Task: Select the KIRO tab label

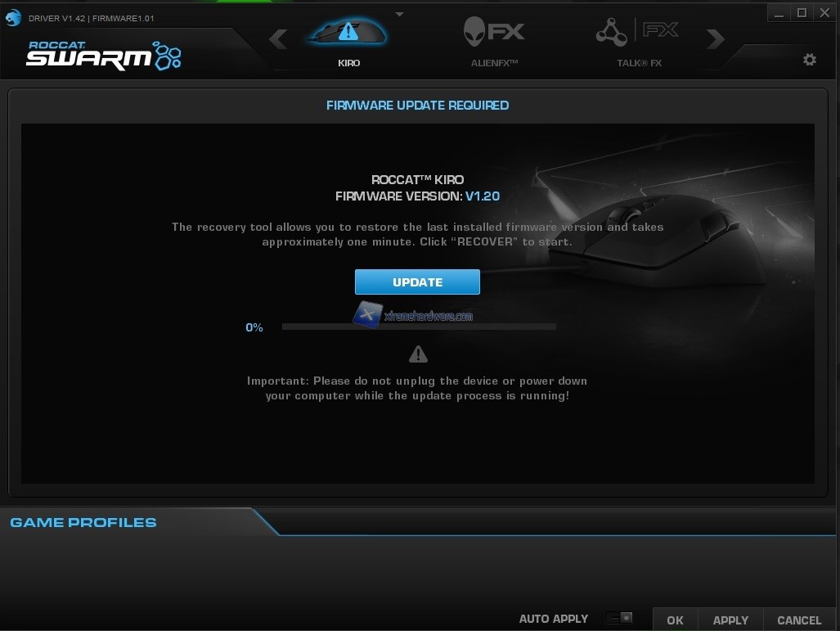Action: click(348, 62)
